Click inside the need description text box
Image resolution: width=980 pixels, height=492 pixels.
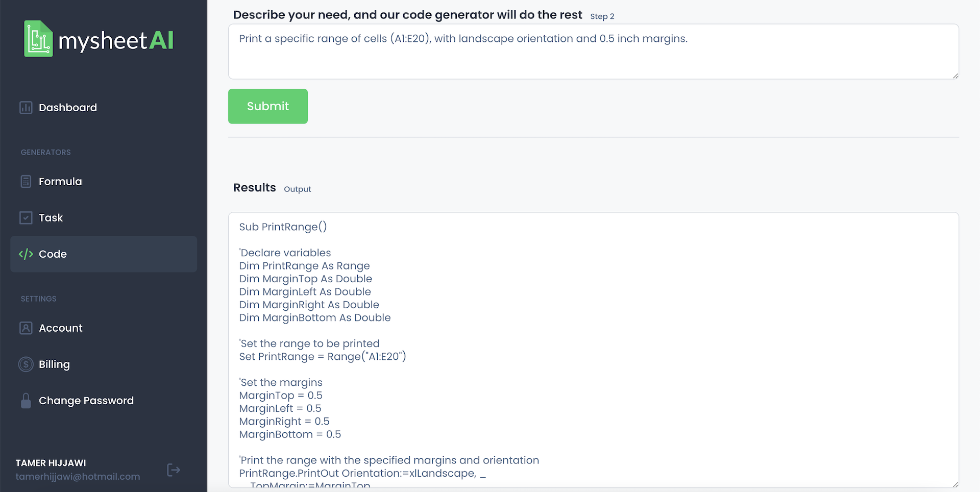point(592,56)
